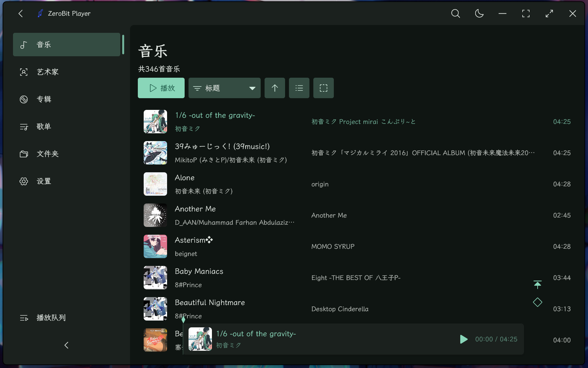
Task: Toggle dark mode with moon icon
Action: 479,13
